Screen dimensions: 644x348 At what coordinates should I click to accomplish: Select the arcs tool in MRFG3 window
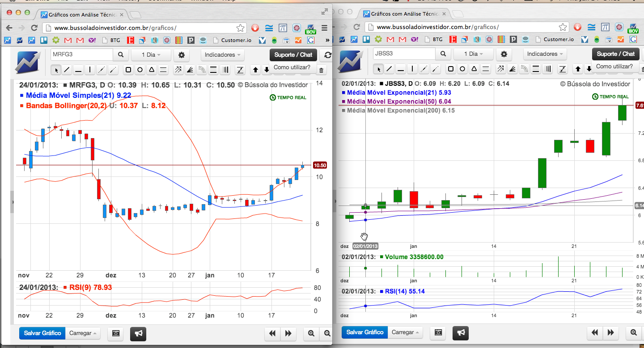[x=202, y=70]
